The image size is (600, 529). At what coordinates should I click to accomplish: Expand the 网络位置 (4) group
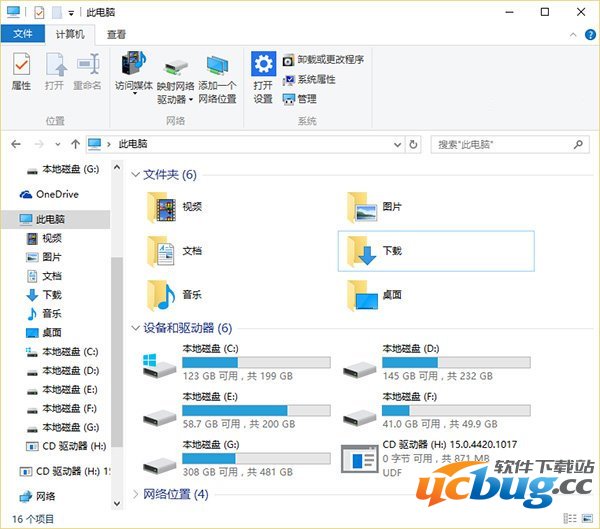136,493
